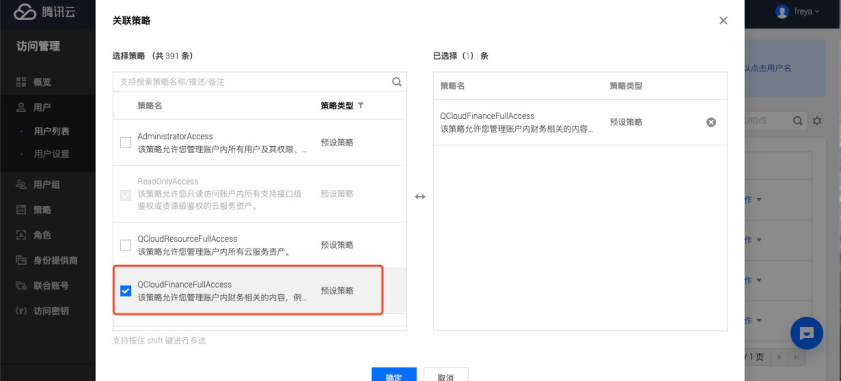Click QCloudFinanceFullAccess in the 已选择 list

(x=487, y=116)
